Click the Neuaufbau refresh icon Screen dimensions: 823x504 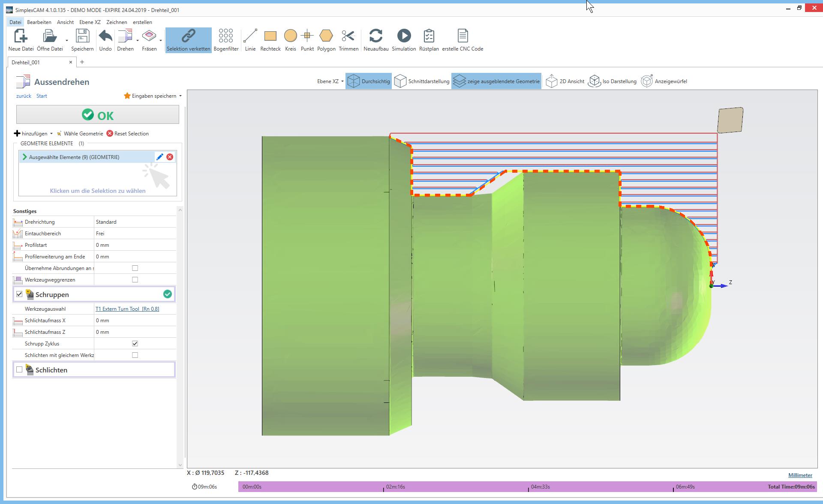pos(375,36)
